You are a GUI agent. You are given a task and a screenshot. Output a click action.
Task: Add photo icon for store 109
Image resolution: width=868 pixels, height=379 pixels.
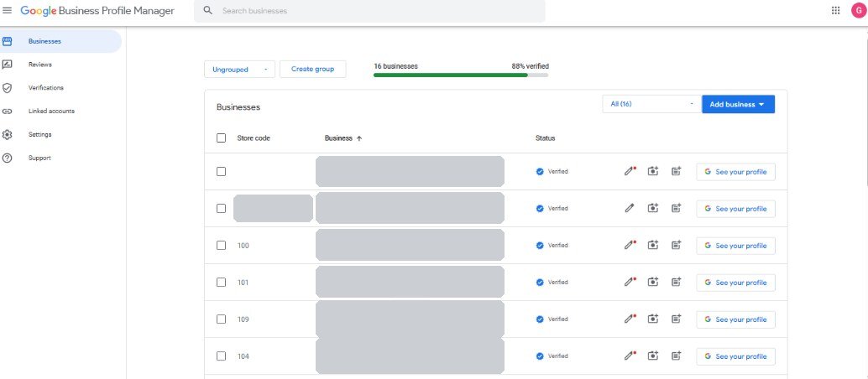[653, 319]
